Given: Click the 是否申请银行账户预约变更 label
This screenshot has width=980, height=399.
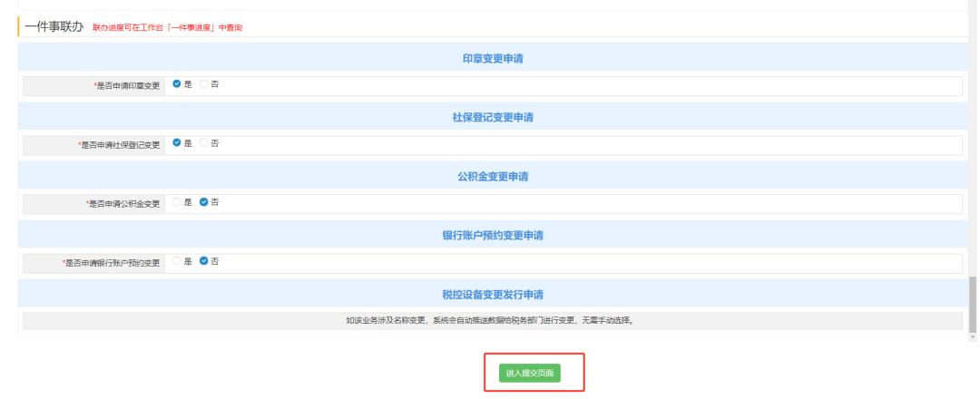Looking at the screenshot, I should [112, 264].
